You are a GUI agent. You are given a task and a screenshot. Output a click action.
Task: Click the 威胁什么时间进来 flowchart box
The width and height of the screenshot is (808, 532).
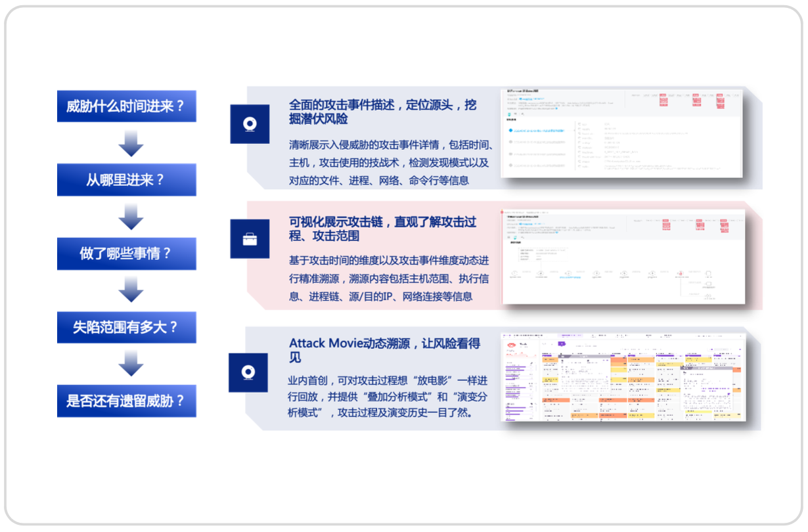pos(126,105)
